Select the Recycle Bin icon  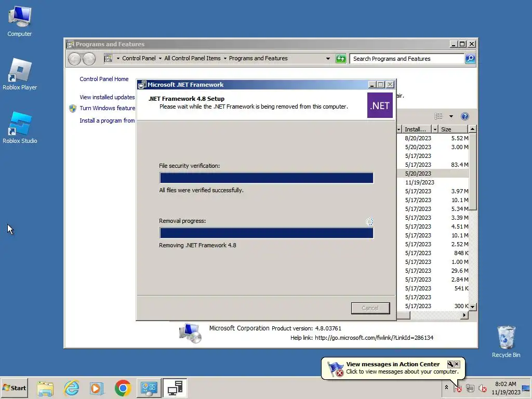(x=506, y=341)
